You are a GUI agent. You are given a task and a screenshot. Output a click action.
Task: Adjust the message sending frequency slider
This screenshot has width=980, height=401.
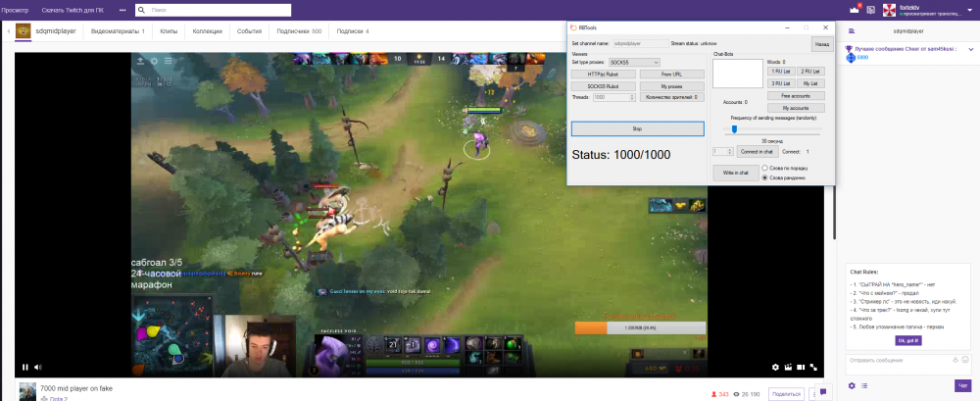[x=735, y=129]
